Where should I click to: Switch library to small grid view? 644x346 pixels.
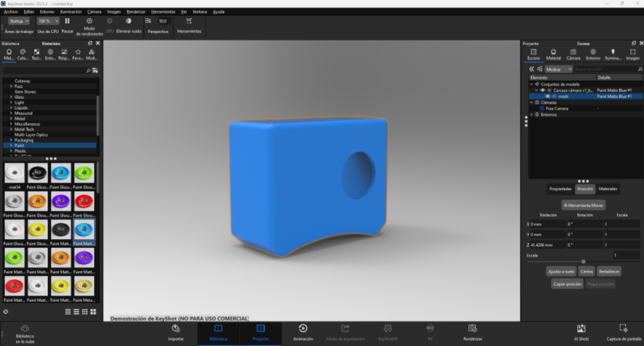point(84,312)
